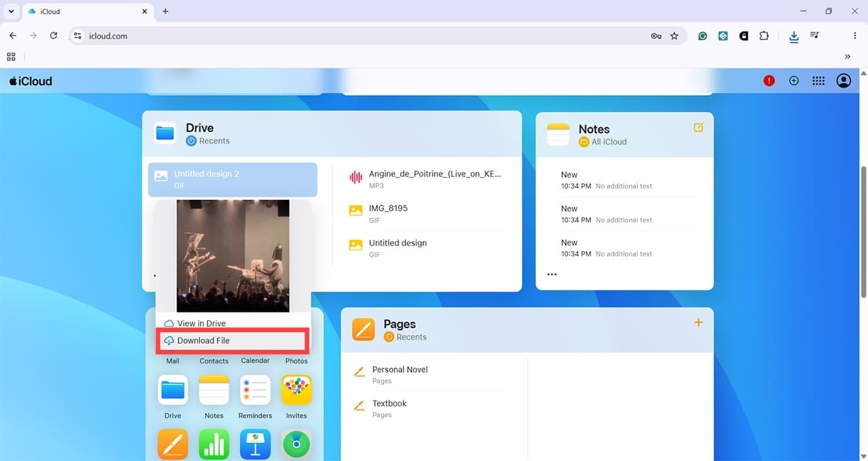This screenshot has width=868, height=461.
Task: Open a new browser tab
Action: 165,12
